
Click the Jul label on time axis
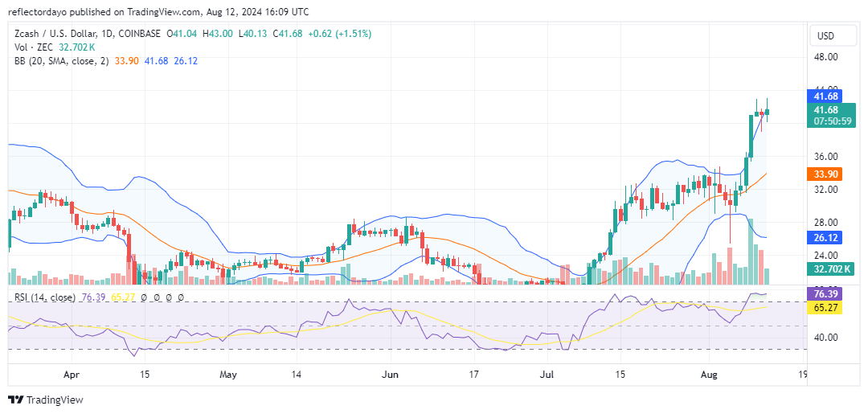[x=547, y=375]
